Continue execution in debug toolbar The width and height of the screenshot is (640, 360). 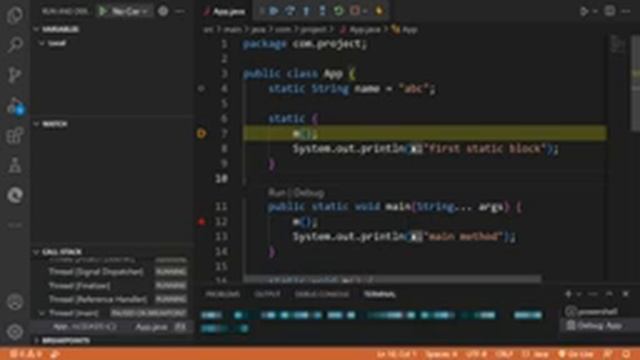[274, 11]
